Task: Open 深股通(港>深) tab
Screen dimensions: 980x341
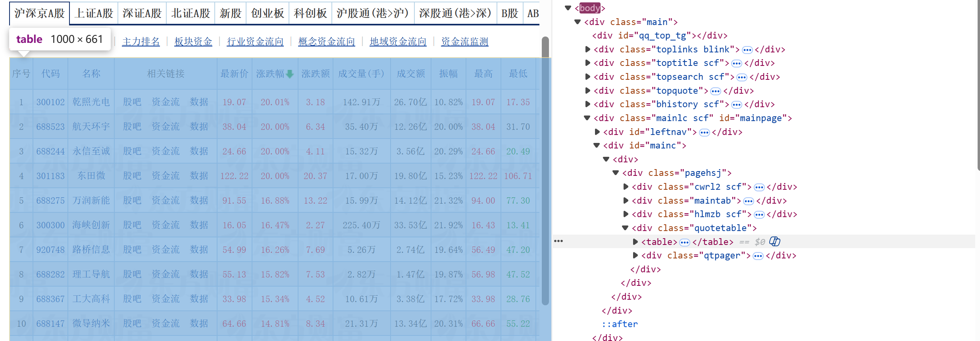Action: click(x=455, y=13)
